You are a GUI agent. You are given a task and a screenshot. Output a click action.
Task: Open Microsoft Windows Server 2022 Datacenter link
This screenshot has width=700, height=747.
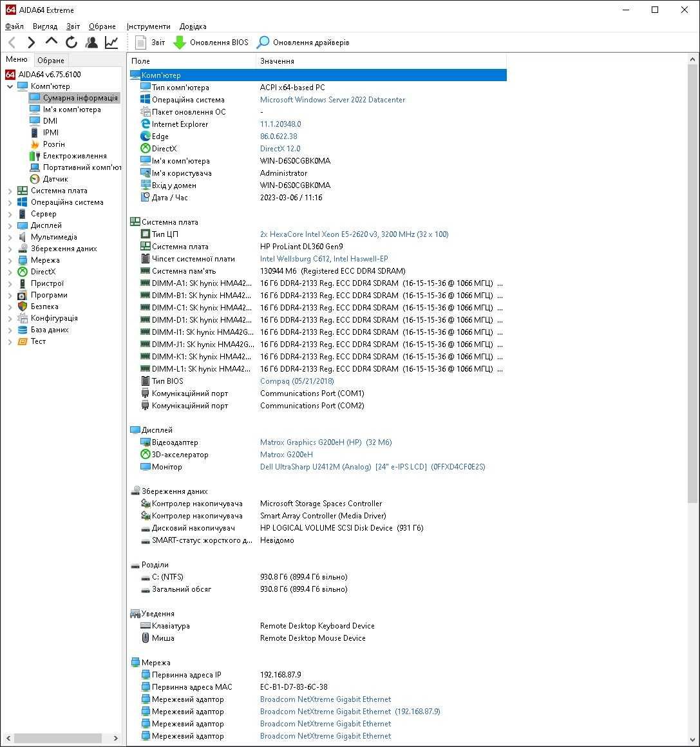click(332, 100)
